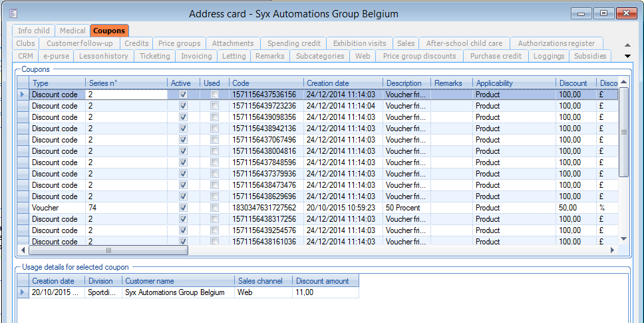Click the Applicability column header
Viewport: 644px width, 323px height.
coord(494,83)
